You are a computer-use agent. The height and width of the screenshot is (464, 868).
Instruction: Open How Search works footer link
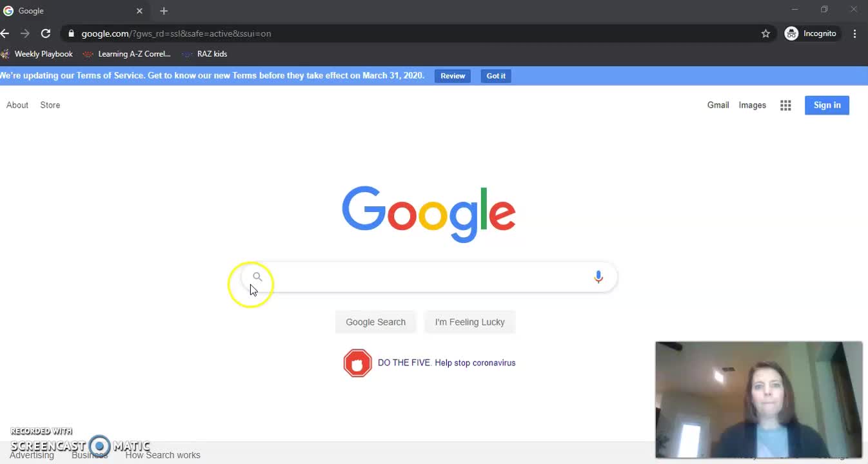(x=163, y=455)
